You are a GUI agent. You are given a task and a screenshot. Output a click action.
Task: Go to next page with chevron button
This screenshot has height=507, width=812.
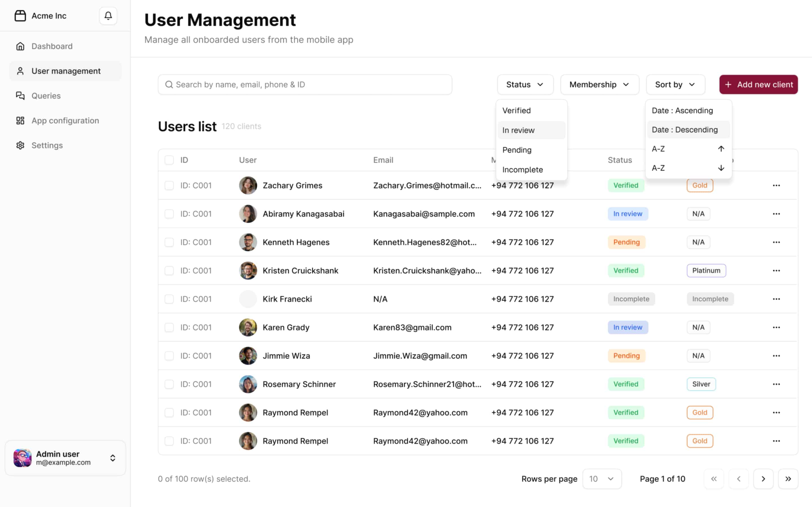click(x=763, y=479)
